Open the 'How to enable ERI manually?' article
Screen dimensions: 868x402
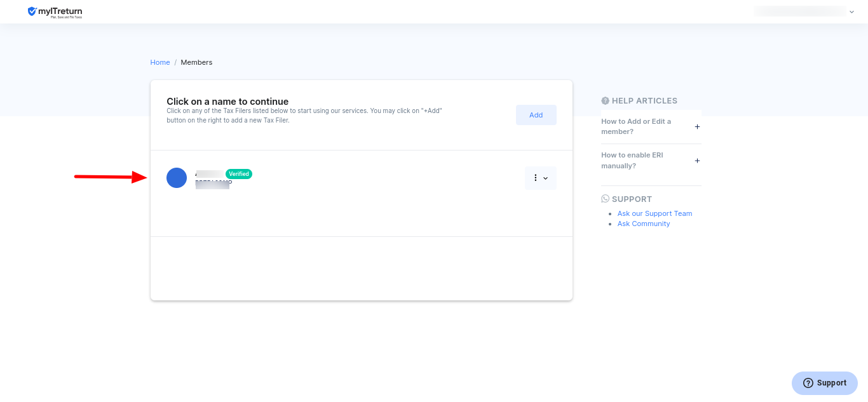pyautogui.click(x=632, y=161)
